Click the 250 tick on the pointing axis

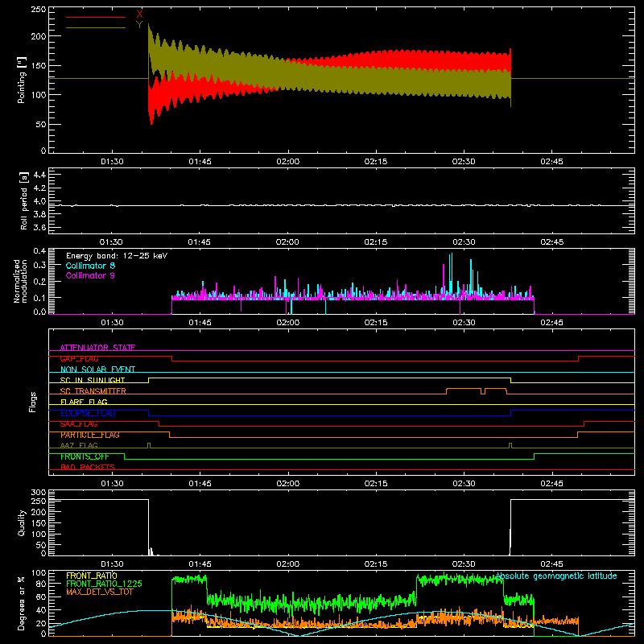39,10
